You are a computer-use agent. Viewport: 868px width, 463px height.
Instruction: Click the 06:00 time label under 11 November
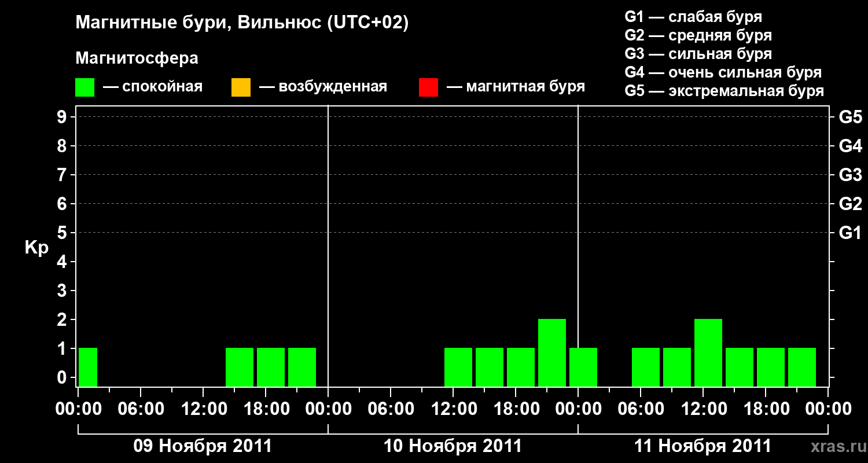tap(641, 409)
